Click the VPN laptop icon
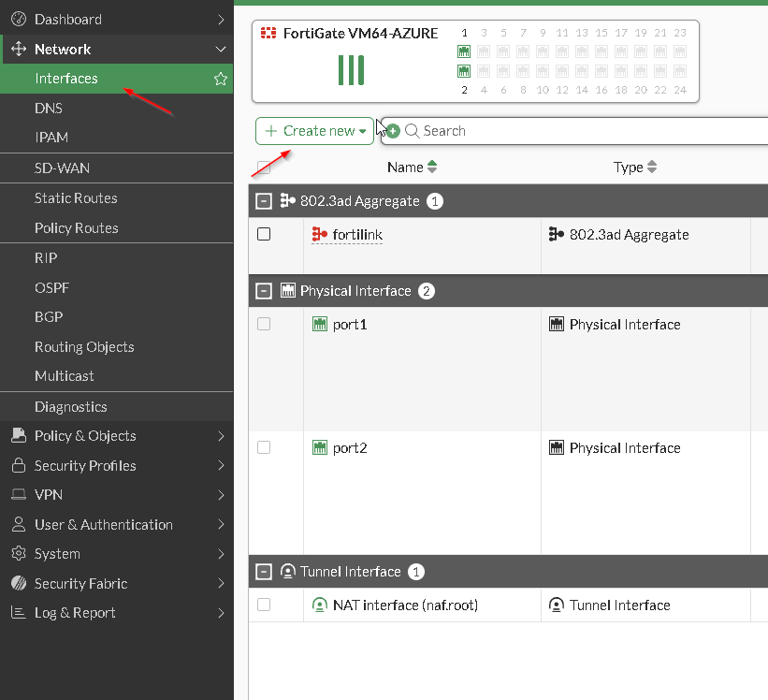The image size is (768, 700). [x=18, y=495]
